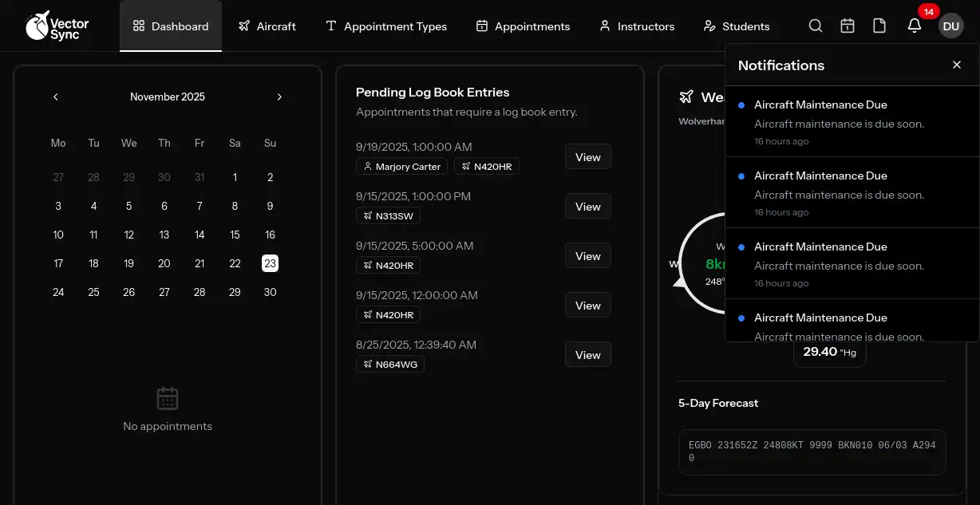This screenshot has width=980, height=505.
Task: Advance to December using the right chevron
Action: tap(279, 97)
